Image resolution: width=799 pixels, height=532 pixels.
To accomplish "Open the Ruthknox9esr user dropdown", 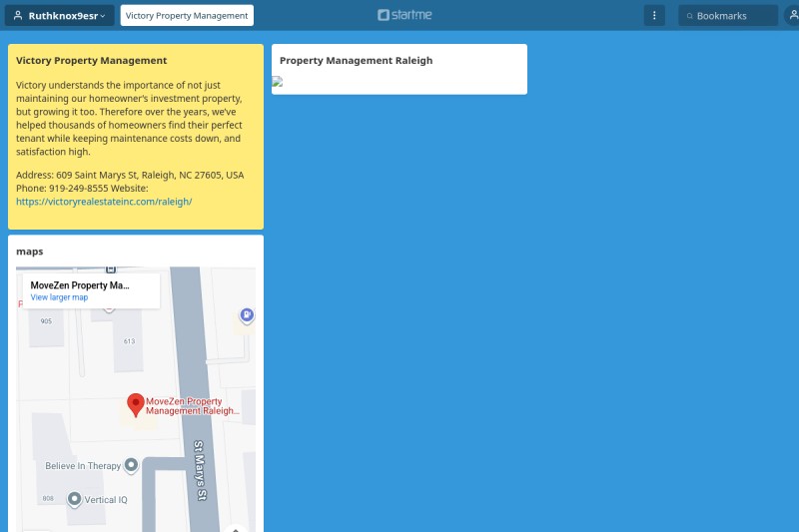I will tap(60, 15).
